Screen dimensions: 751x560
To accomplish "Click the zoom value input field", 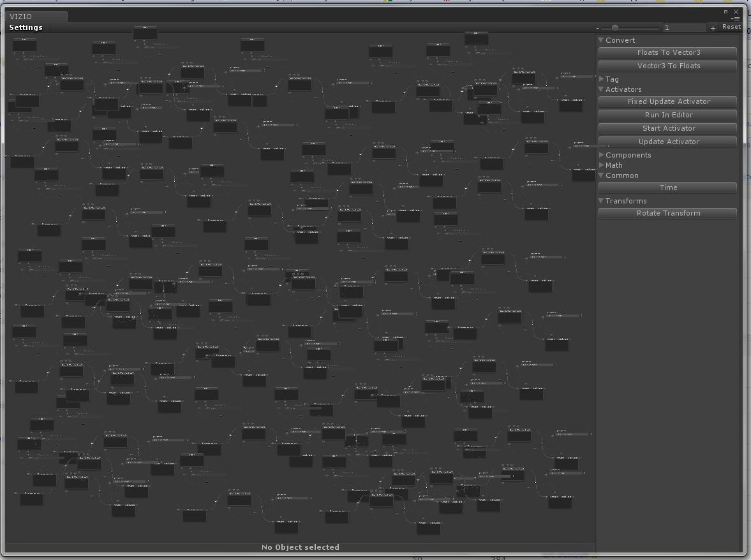I will click(684, 28).
